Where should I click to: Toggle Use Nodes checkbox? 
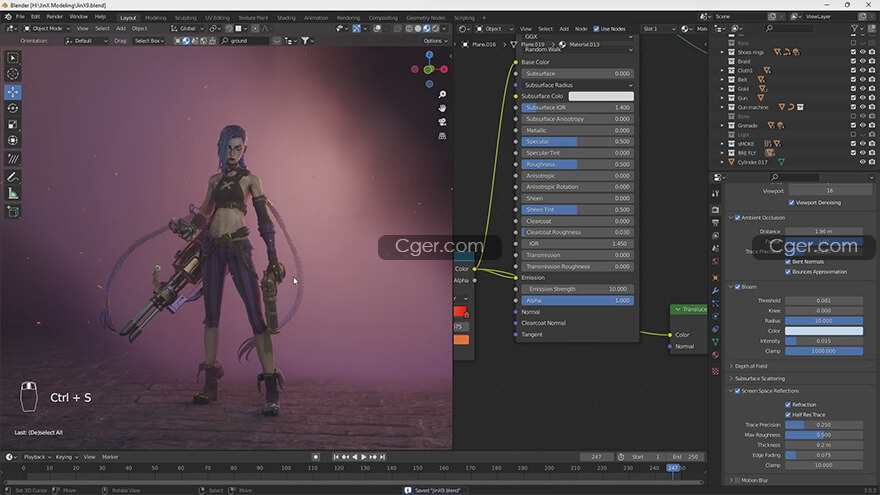(596, 29)
